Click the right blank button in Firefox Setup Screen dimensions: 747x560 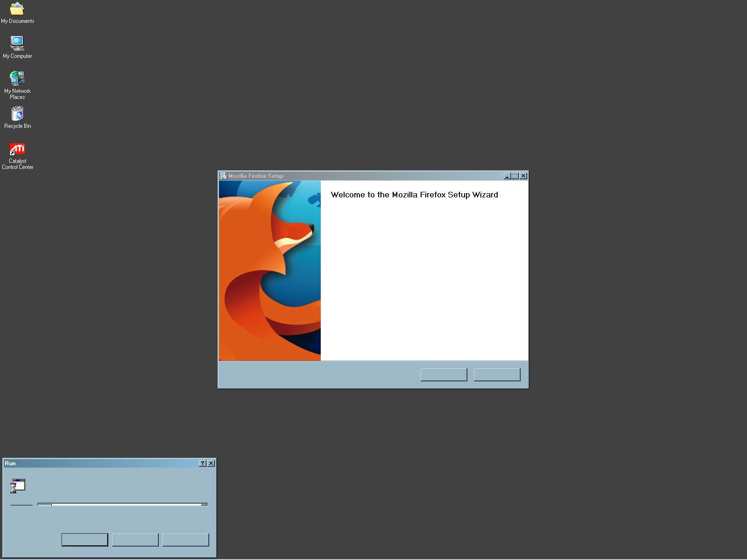point(497,375)
